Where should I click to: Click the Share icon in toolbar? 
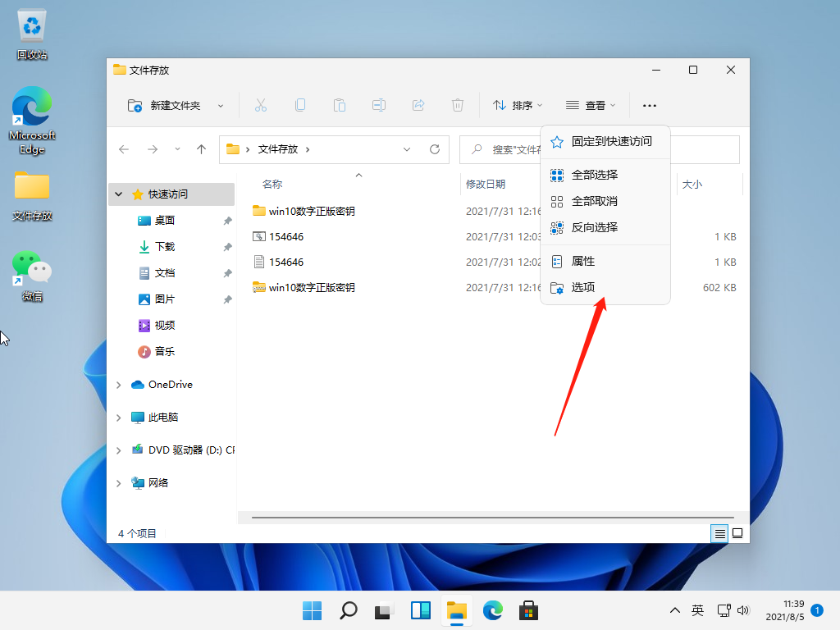tap(418, 105)
